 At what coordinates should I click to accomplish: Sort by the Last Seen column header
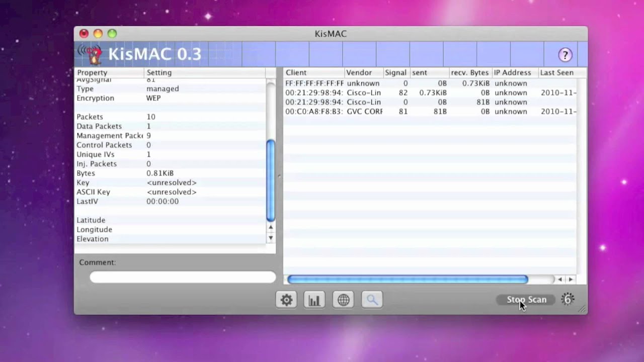[x=557, y=72]
